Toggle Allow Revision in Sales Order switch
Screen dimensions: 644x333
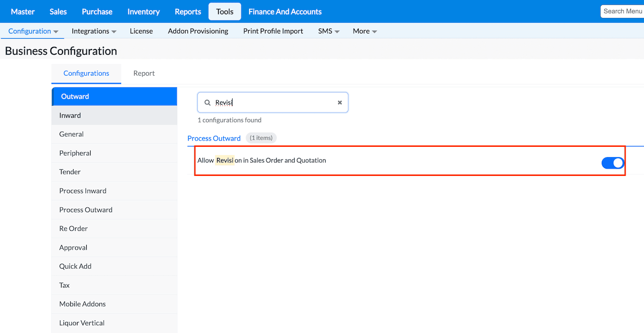click(x=613, y=163)
